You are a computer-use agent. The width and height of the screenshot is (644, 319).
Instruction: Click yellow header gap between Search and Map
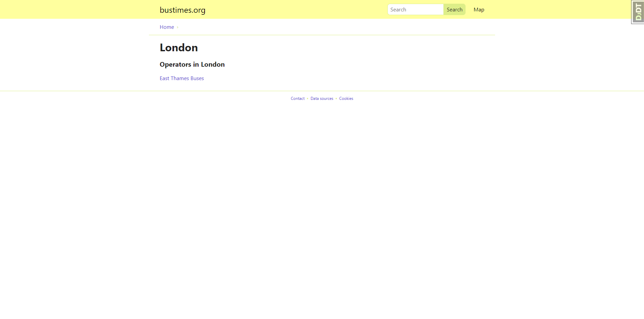[469, 10]
